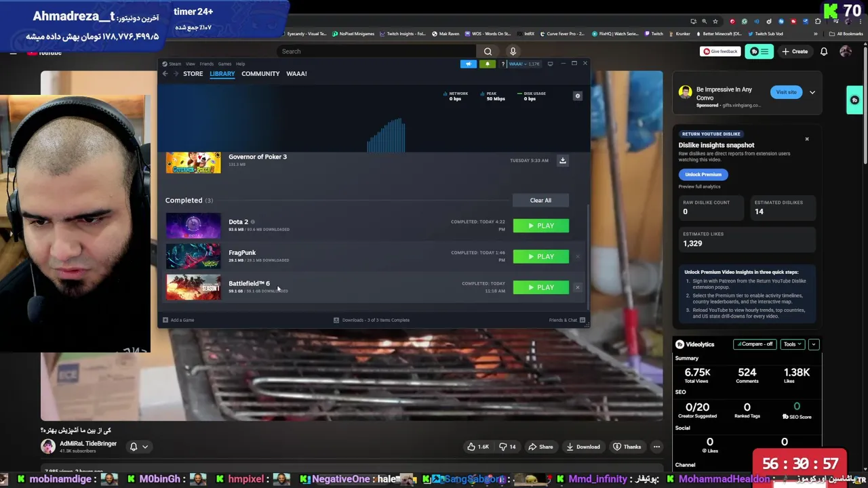
Task: Open more video actions ellipsis
Action: tap(656, 447)
